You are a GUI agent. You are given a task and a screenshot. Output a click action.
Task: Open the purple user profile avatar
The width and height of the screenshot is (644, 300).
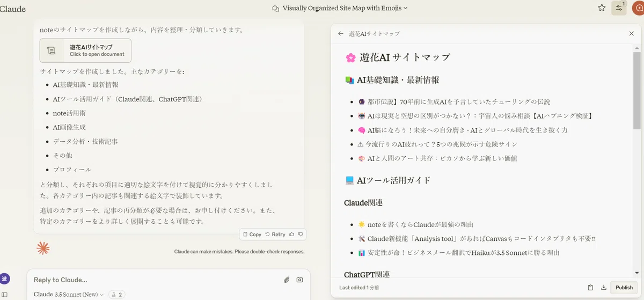4,279
